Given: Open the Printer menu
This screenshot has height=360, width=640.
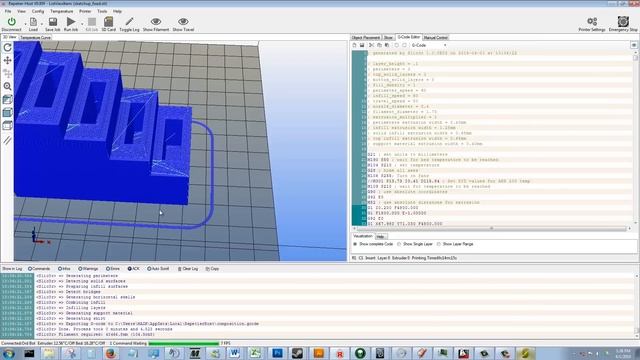Looking at the screenshot, I should [x=85, y=11].
